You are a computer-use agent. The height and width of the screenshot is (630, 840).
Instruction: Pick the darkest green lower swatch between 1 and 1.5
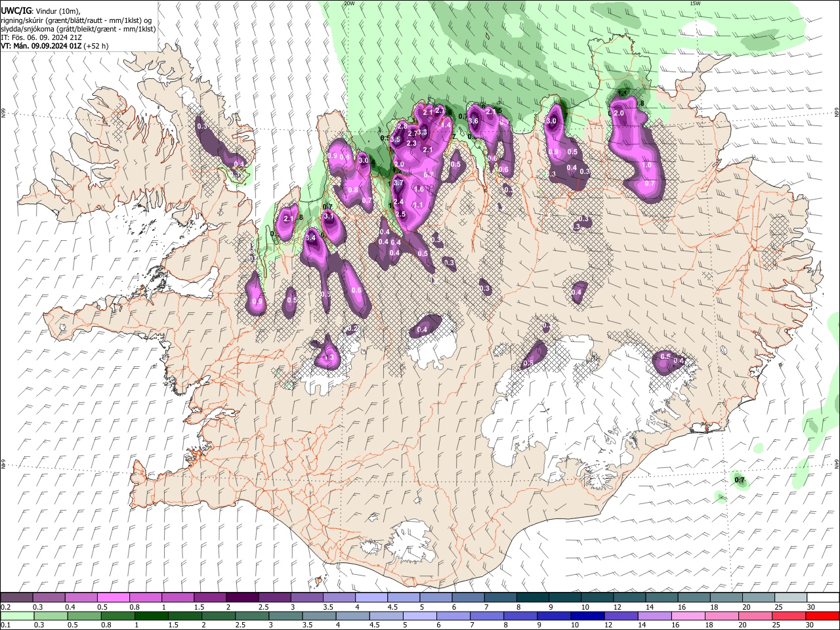click(x=151, y=616)
